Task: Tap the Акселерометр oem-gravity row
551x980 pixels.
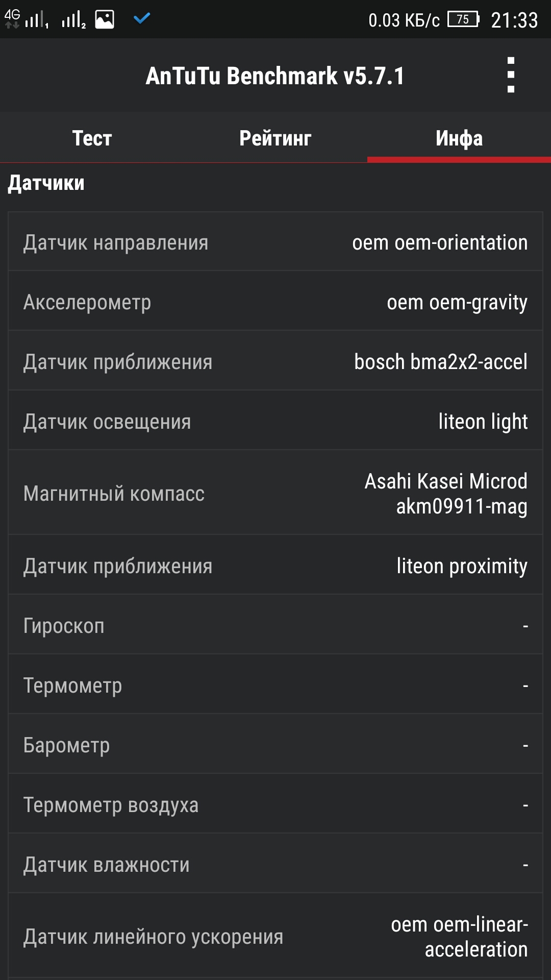Action: coord(275,302)
